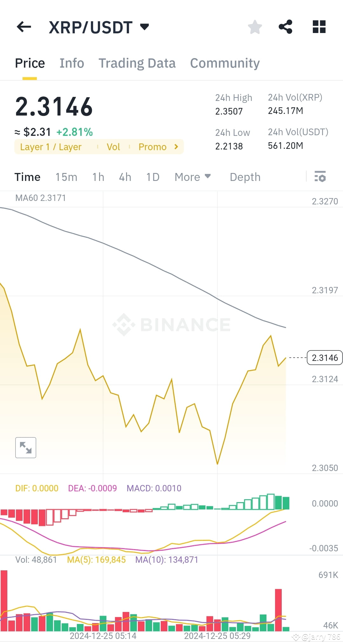Expand the More intervals dropdown

192,177
